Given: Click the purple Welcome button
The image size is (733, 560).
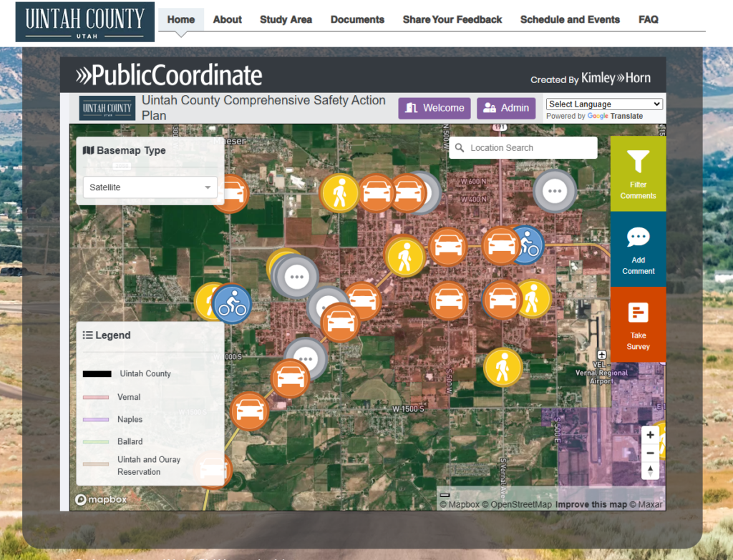Looking at the screenshot, I should pyautogui.click(x=435, y=108).
